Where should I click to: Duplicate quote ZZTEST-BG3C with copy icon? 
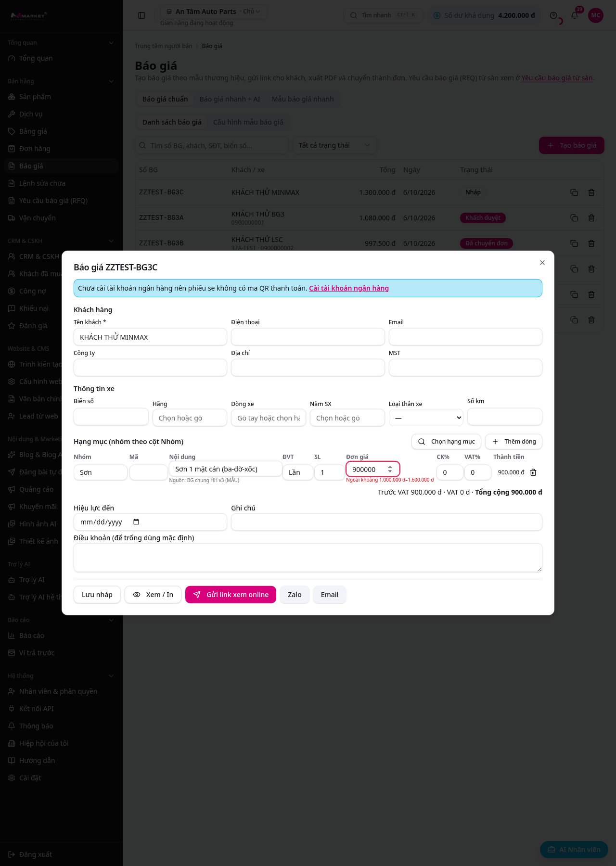click(574, 192)
